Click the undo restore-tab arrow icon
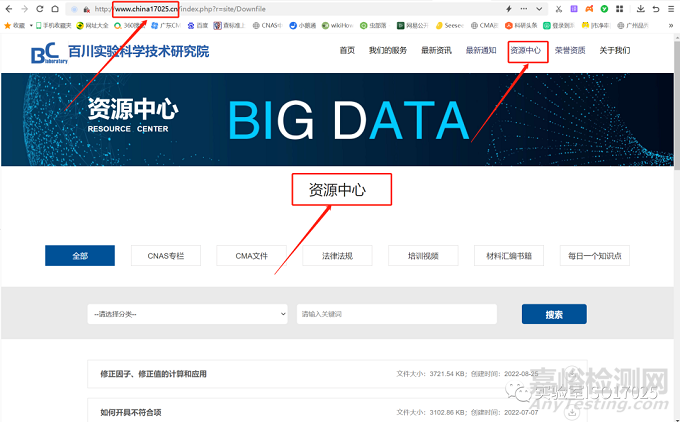The height and width of the screenshot is (422, 680). [x=656, y=9]
